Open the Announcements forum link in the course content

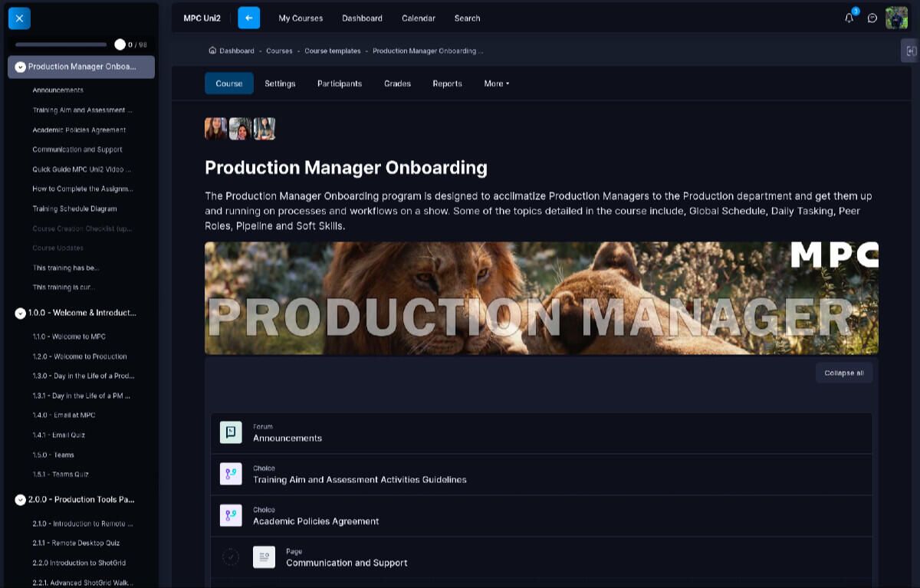click(287, 439)
